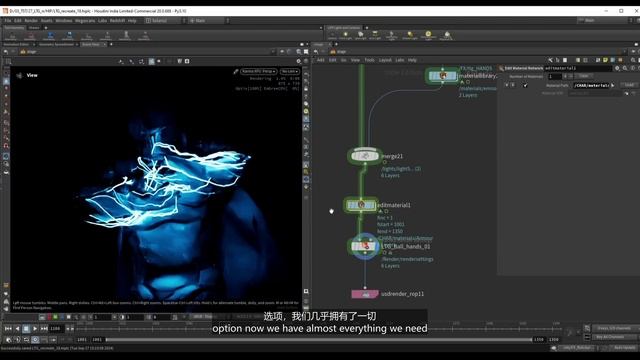Open the Render menu
Viewport: 640px width, 360px height.
point(31,20)
